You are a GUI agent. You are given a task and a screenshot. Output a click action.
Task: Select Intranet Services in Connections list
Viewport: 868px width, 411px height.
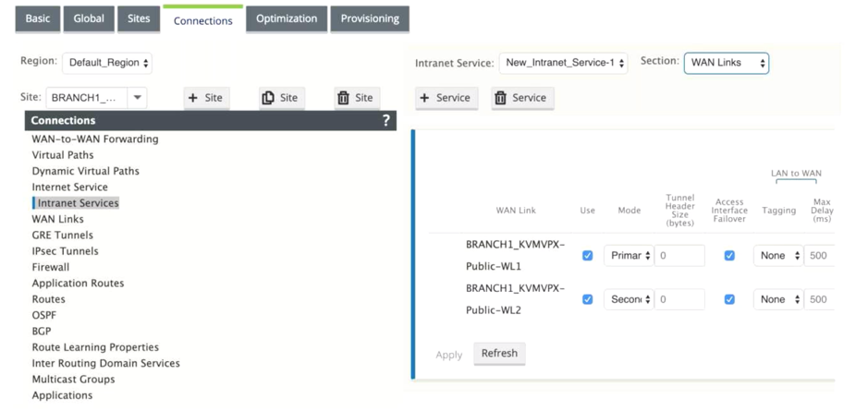click(78, 203)
